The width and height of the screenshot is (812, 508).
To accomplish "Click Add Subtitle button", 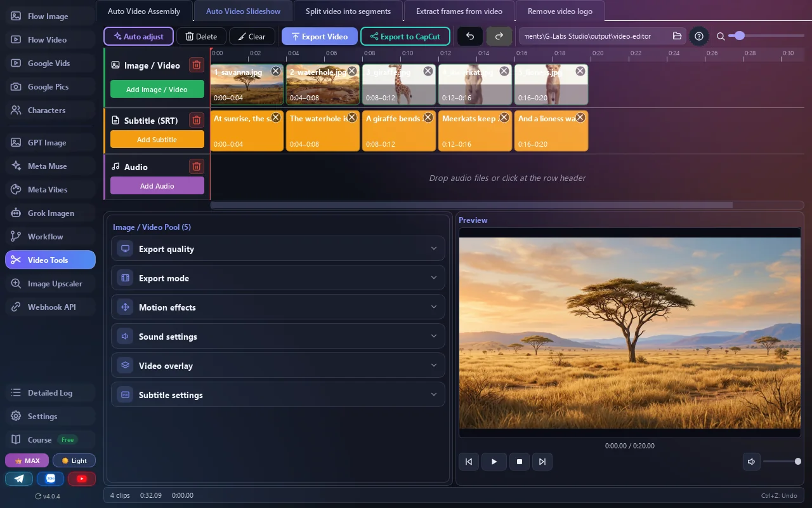I will (x=157, y=140).
